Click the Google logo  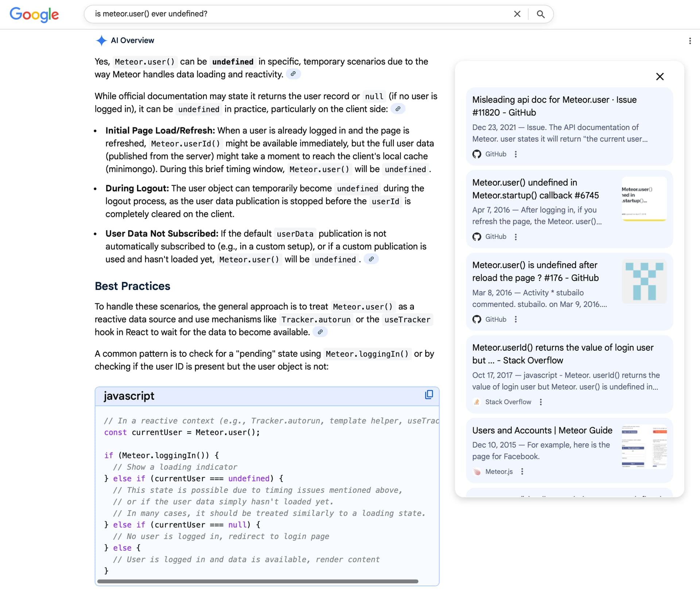[x=34, y=15]
